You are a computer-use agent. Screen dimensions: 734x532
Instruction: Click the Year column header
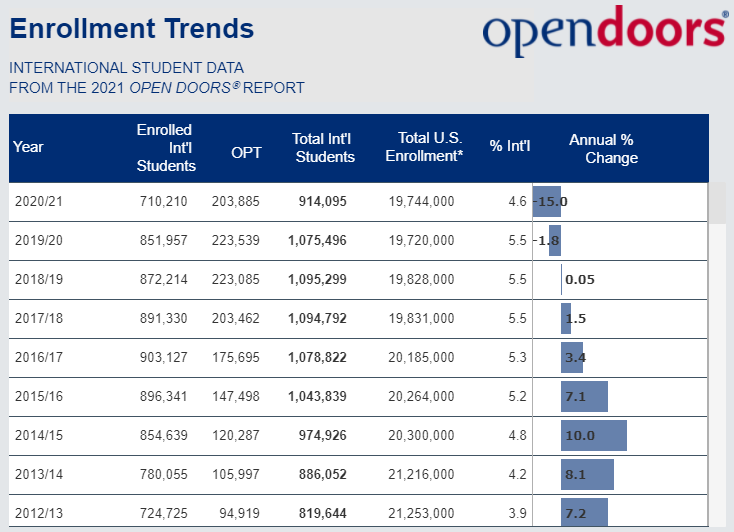(29, 147)
